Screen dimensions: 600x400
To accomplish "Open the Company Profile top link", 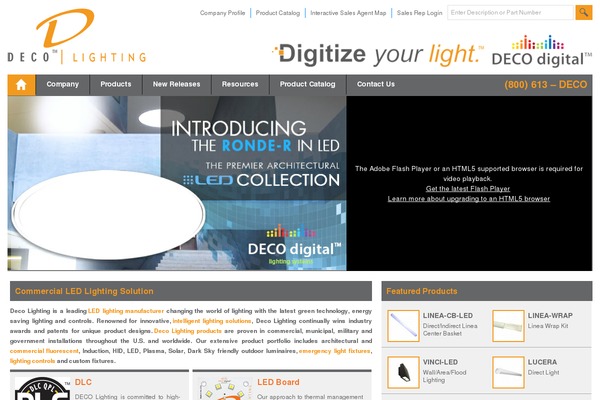I will pos(222,13).
